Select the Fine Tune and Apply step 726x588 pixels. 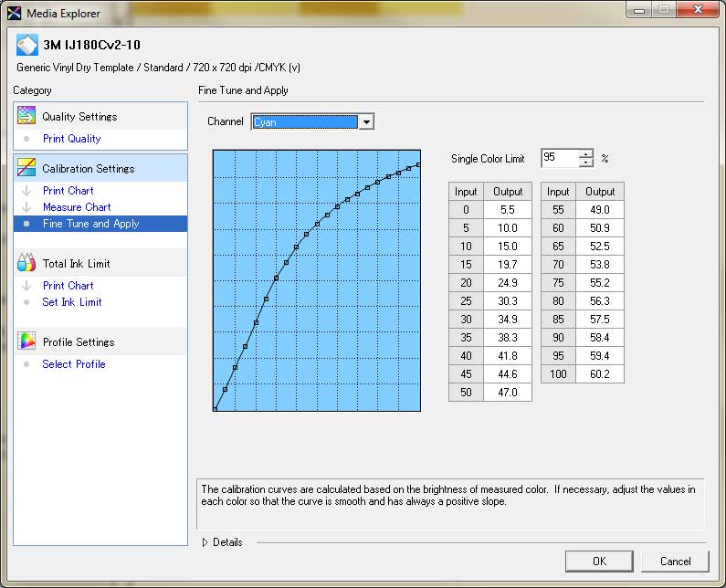[100, 224]
